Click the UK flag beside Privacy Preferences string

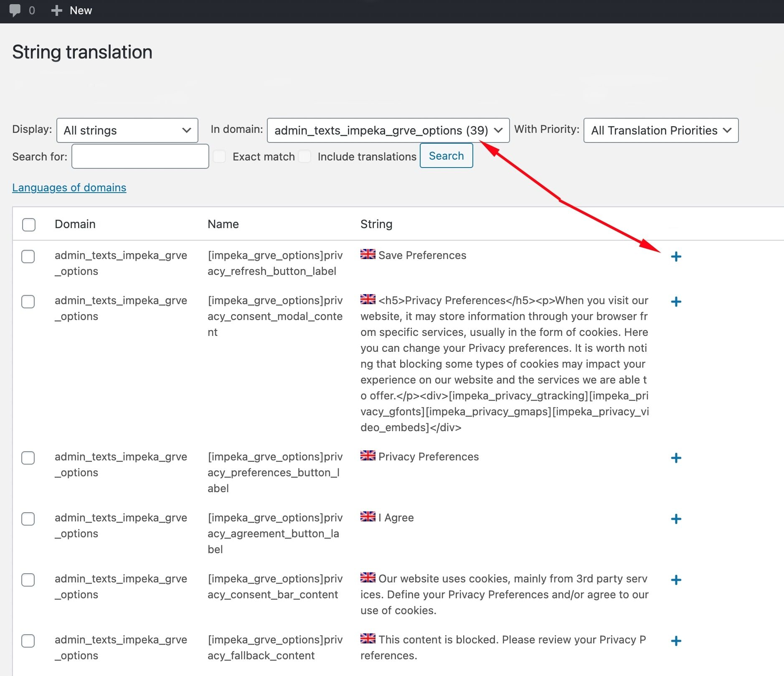(368, 455)
